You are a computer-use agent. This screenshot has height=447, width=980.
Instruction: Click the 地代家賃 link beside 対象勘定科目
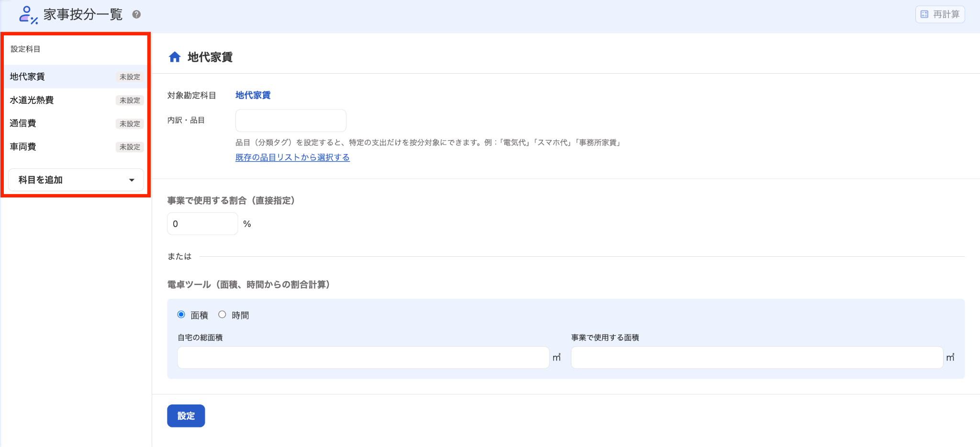click(x=253, y=95)
